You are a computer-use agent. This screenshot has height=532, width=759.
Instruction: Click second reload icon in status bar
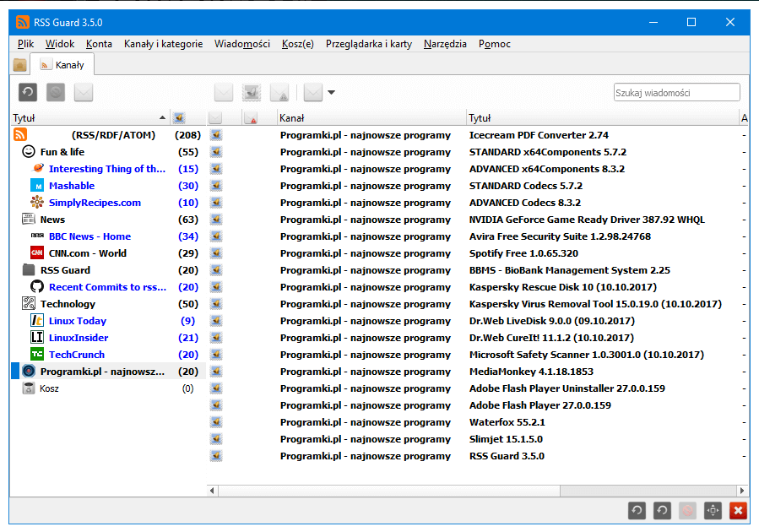tap(662, 510)
